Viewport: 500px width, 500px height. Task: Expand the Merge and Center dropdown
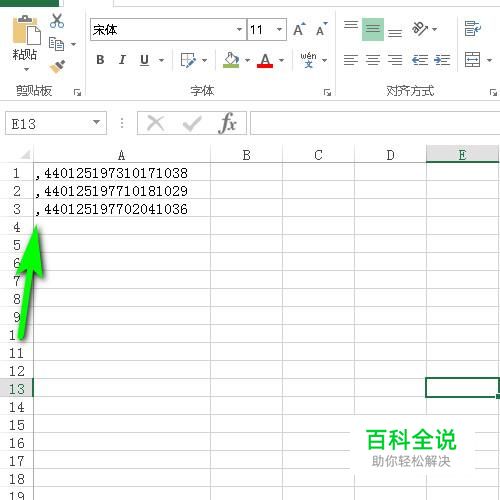(489, 60)
